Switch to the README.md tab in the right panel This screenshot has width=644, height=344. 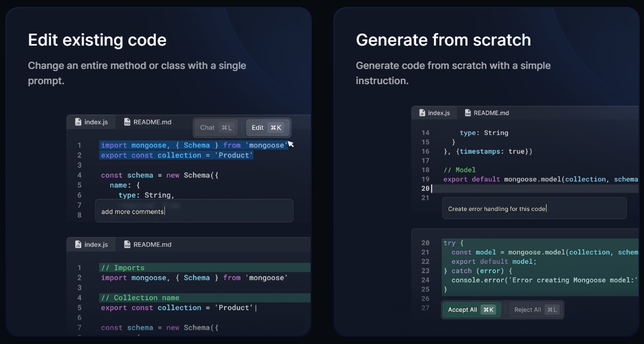pyautogui.click(x=487, y=113)
